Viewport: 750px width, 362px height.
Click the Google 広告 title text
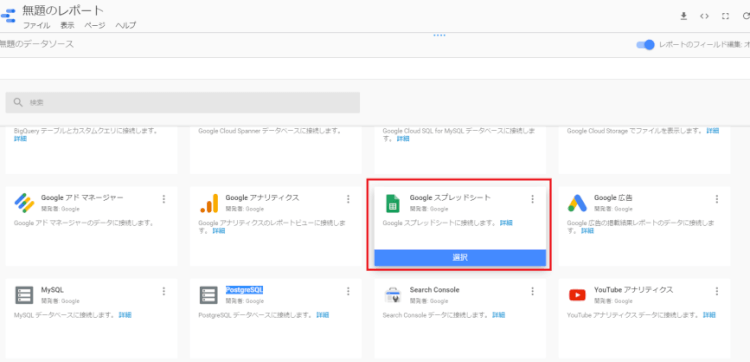click(x=614, y=197)
